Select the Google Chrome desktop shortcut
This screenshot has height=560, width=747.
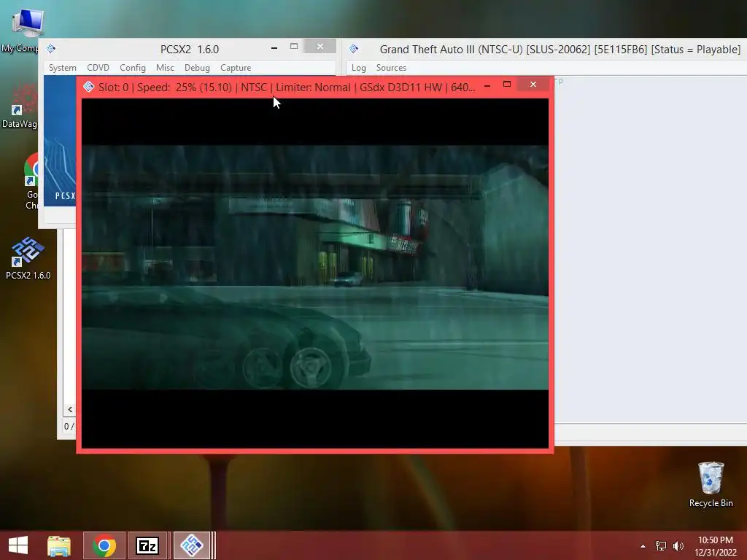click(31, 182)
